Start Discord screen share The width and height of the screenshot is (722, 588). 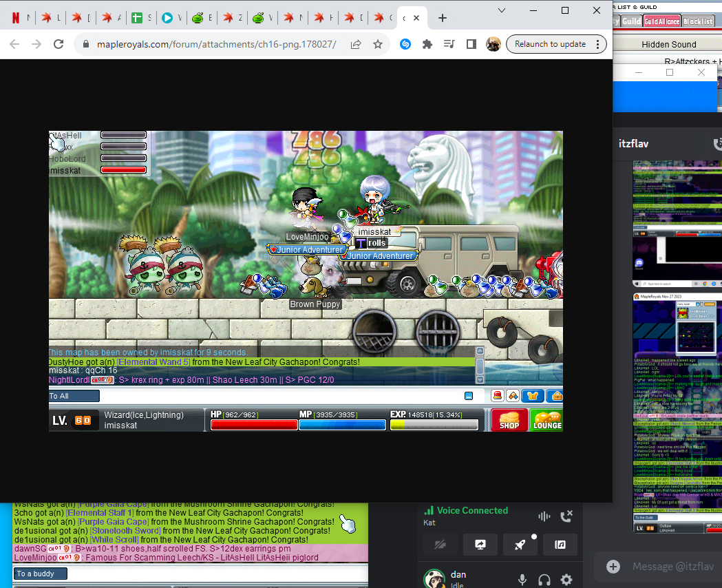point(480,545)
